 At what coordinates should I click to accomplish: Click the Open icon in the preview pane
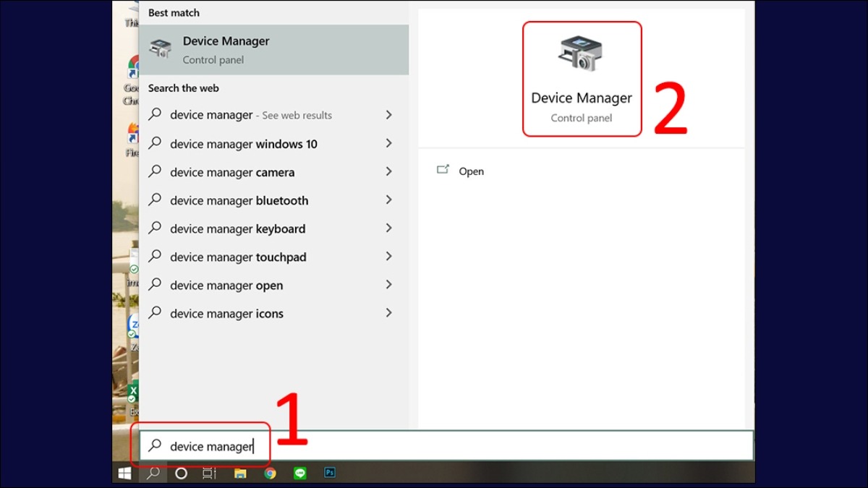coord(443,171)
